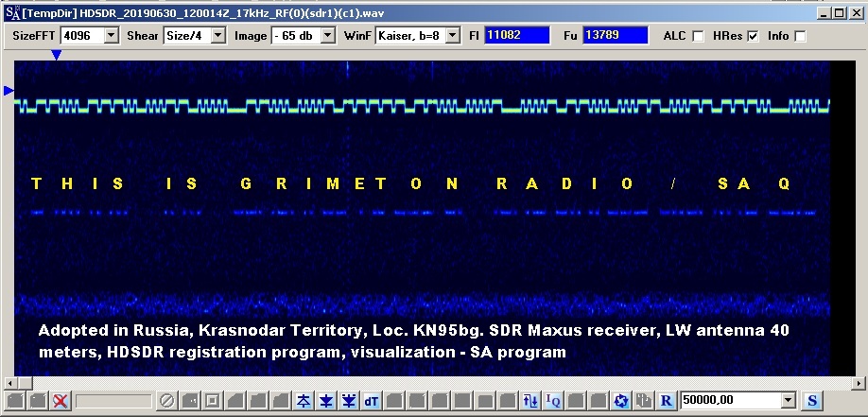
Task: Click the horizontal scrollbar thumb
Action: (25, 383)
